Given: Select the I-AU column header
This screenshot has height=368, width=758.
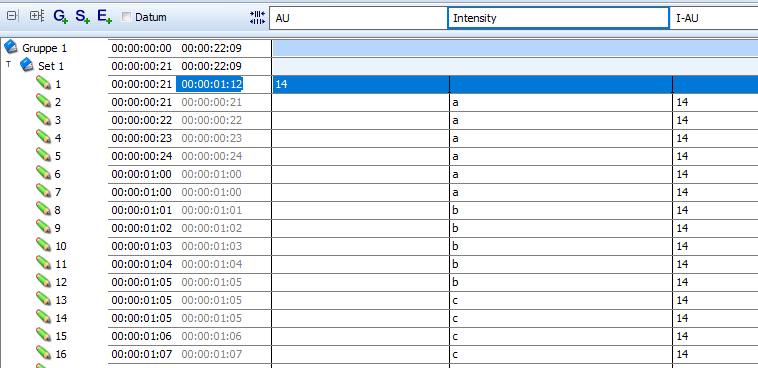Looking at the screenshot, I should click(714, 18).
